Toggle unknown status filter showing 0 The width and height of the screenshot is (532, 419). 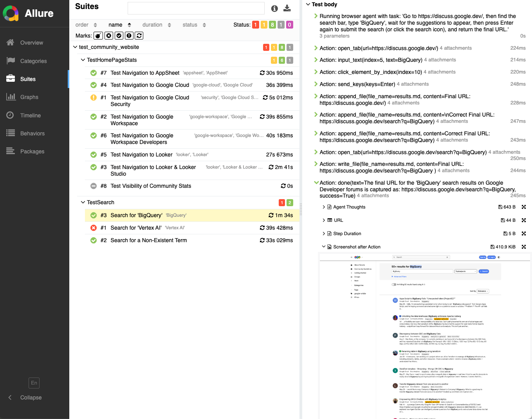290,25
